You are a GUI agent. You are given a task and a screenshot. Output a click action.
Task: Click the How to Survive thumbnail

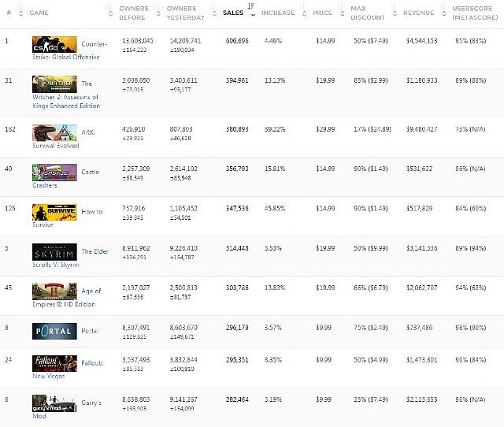click(54, 211)
